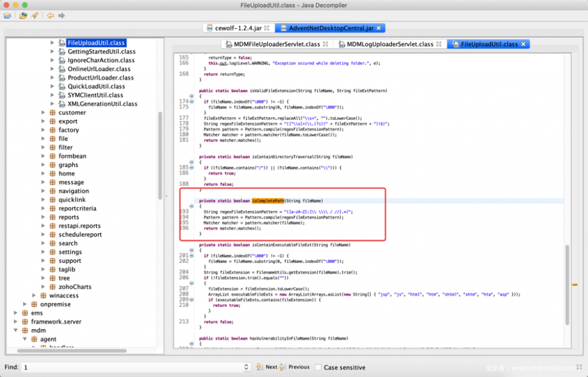Enable Case sensitive search
588x377 pixels.
[318, 366]
